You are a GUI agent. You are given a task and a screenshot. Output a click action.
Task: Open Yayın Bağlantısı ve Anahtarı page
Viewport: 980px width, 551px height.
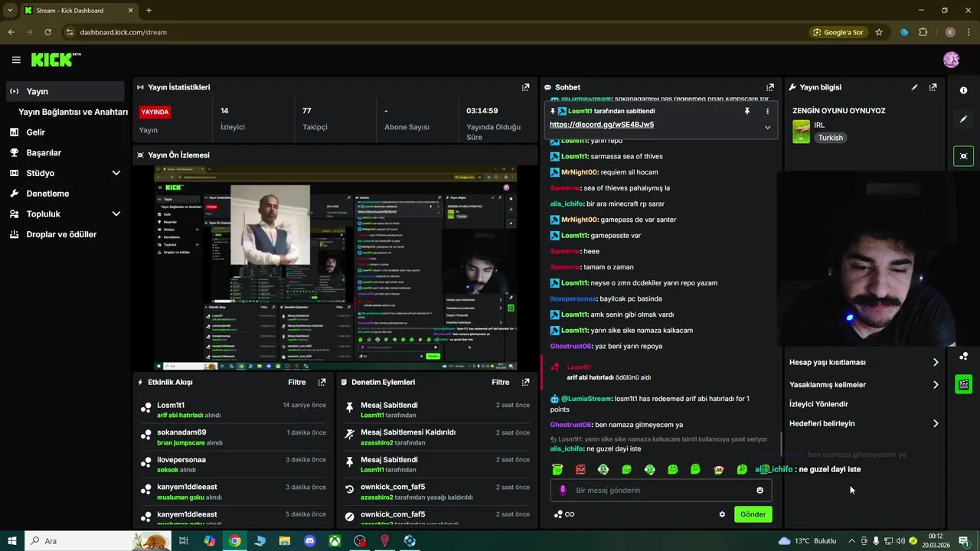[x=73, y=112]
